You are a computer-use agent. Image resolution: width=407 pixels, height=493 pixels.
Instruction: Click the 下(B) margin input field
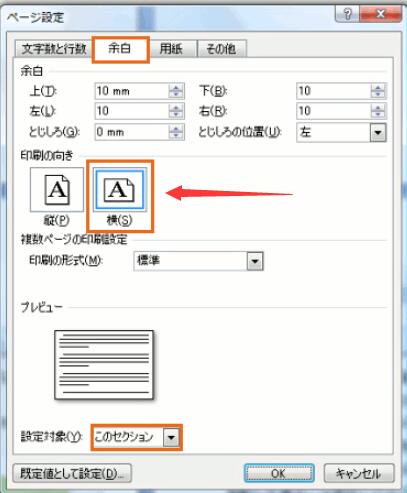tap(333, 91)
